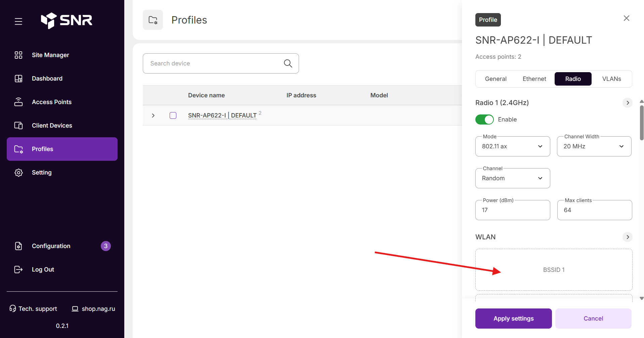Image resolution: width=644 pixels, height=338 pixels.
Task: Open the SNR-AP622-I | DEFAULT profile link
Action: tap(222, 115)
